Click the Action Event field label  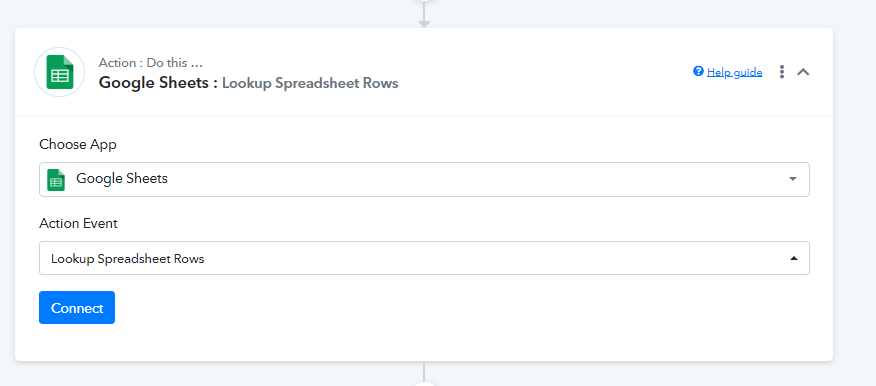(78, 223)
